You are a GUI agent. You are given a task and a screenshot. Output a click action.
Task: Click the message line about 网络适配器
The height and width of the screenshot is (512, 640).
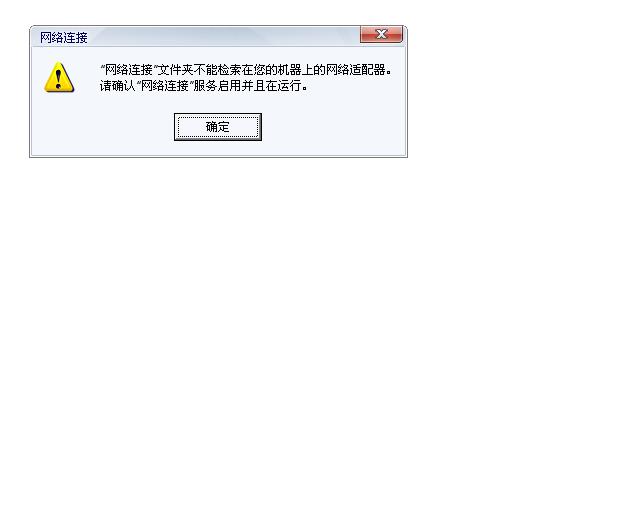click(246, 70)
